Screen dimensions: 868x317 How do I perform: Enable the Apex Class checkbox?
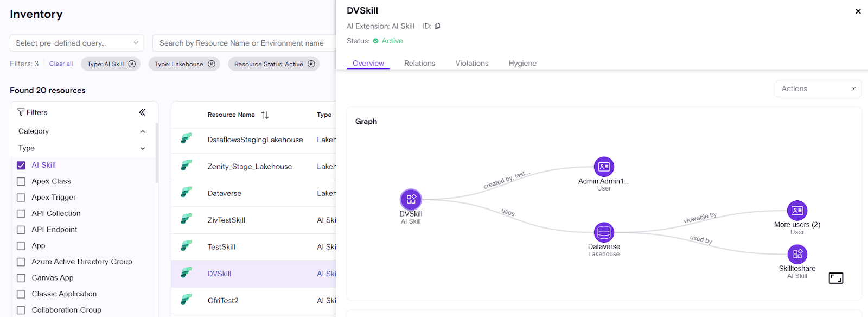21,181
